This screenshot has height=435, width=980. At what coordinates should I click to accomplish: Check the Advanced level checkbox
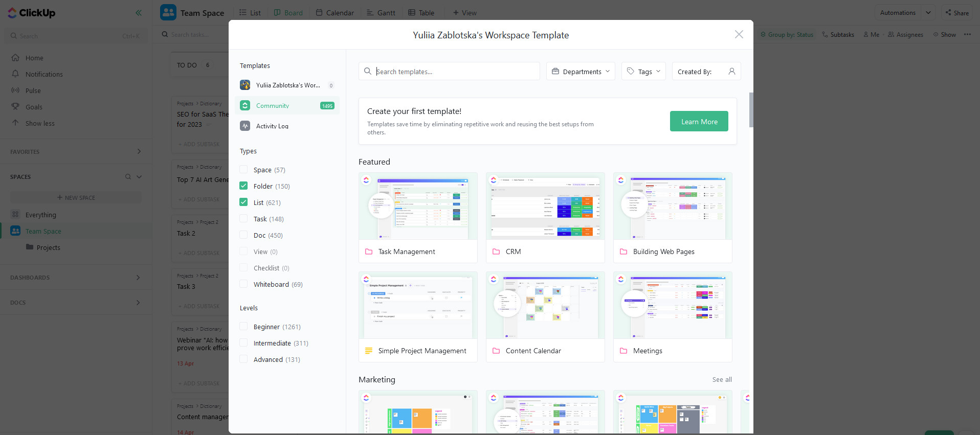pyautogui.click(x=243, y=359)
